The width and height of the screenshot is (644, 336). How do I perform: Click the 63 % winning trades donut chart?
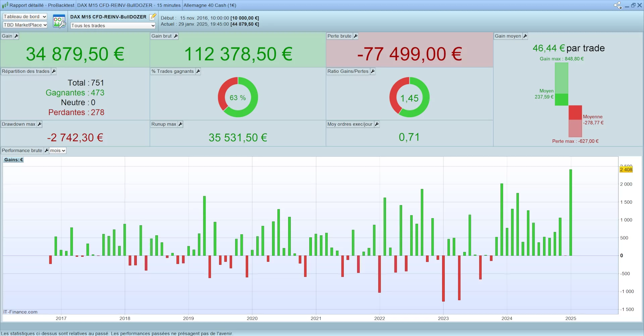click(238, 97)
